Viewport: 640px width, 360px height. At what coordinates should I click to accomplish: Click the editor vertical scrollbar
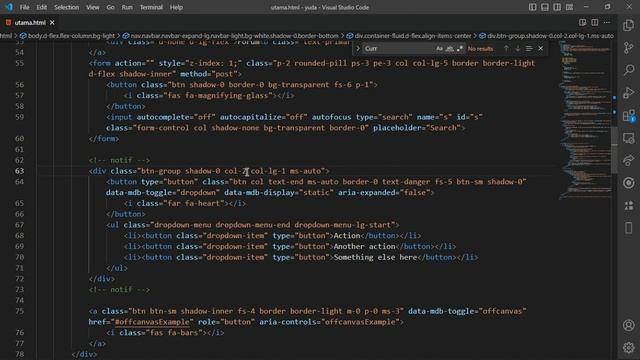tap(614, 151)
